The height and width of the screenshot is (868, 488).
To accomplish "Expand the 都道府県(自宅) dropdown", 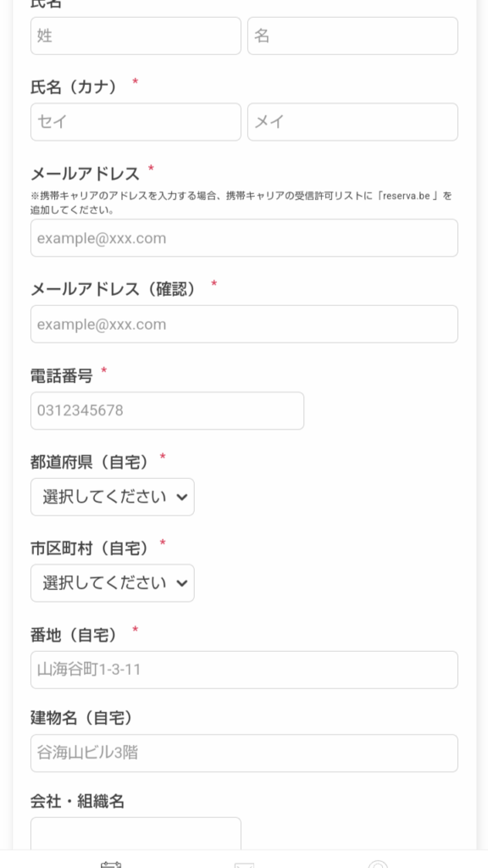I will pos(113,497).
